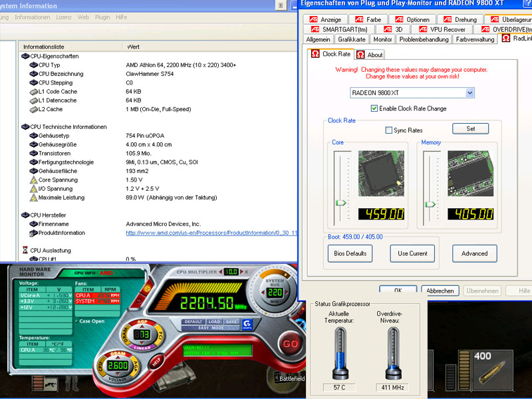Image resolution: width=532 pixels, height=399 pixels.
Task: Click the Produktinformation row icon
Action: tap(34, 233)
